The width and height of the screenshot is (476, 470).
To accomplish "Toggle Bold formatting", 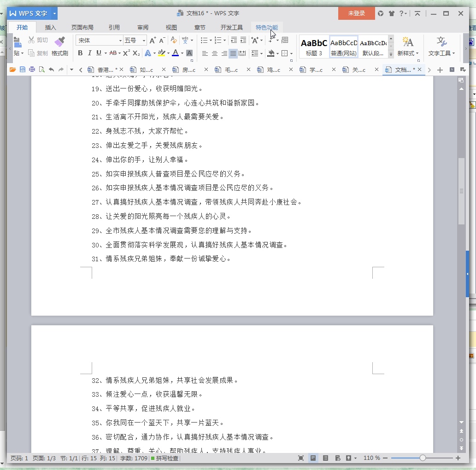I will click(80, 53).
